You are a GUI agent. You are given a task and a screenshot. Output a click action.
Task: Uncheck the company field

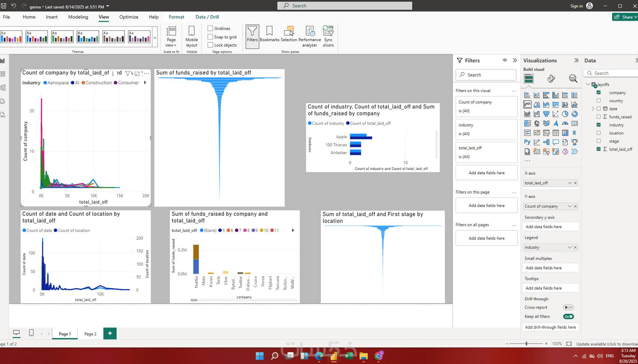(x=599, y=92)
